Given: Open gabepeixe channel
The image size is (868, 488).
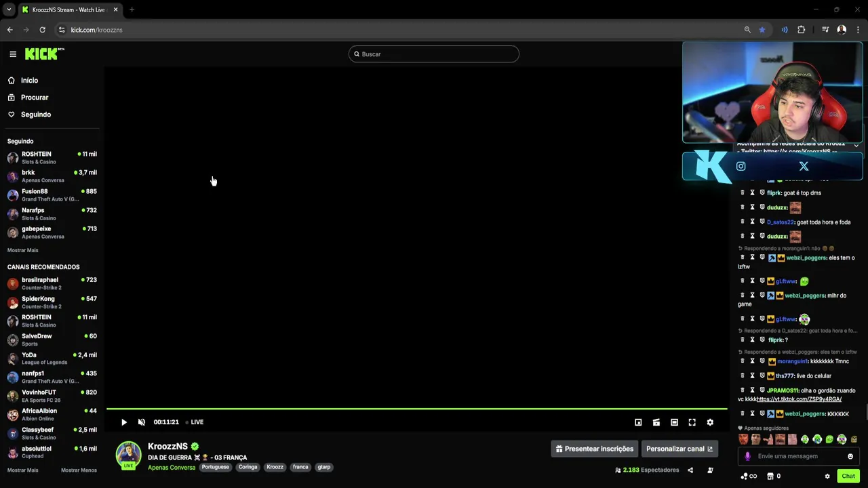Looking at the screenshot, I should coord(52,232).
